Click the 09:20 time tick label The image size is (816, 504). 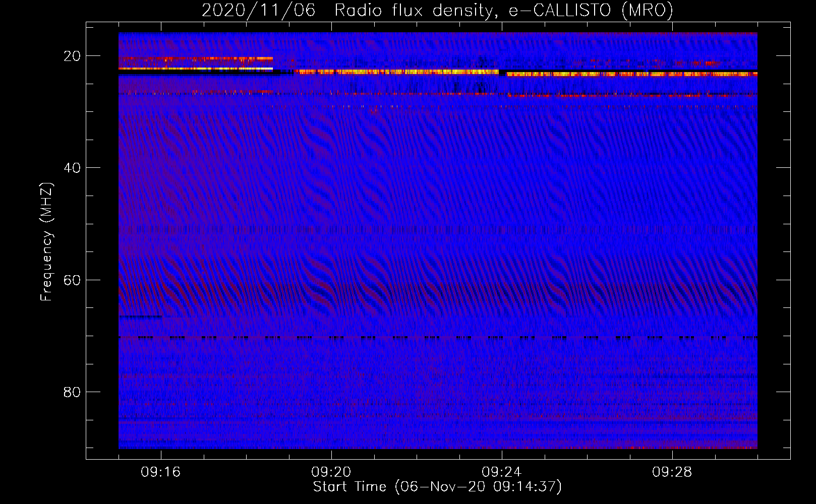pos(331,472)
